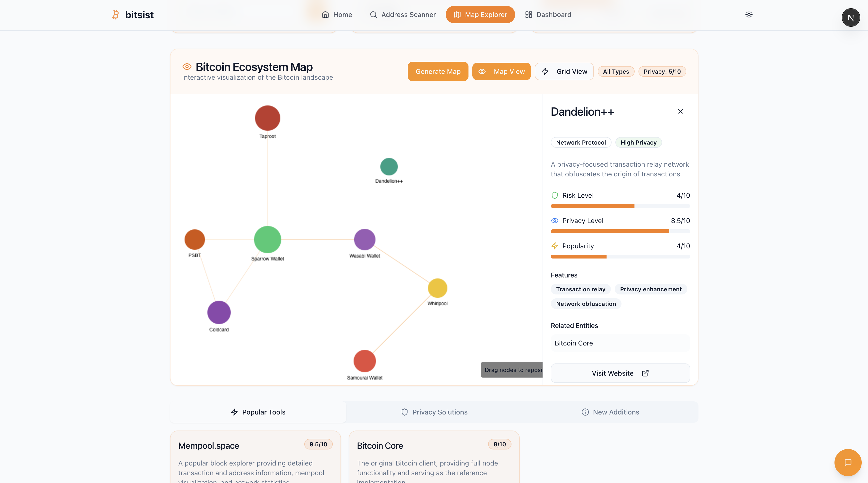868x483 pixels.
Task: Select the Samourai Wallet node
Action: [x=365, y=361]
